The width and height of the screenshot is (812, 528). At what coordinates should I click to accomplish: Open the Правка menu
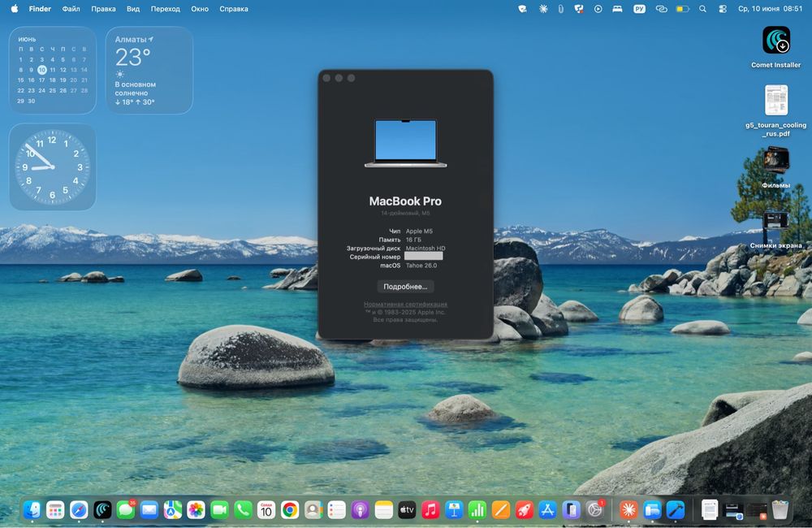[104, 9]
